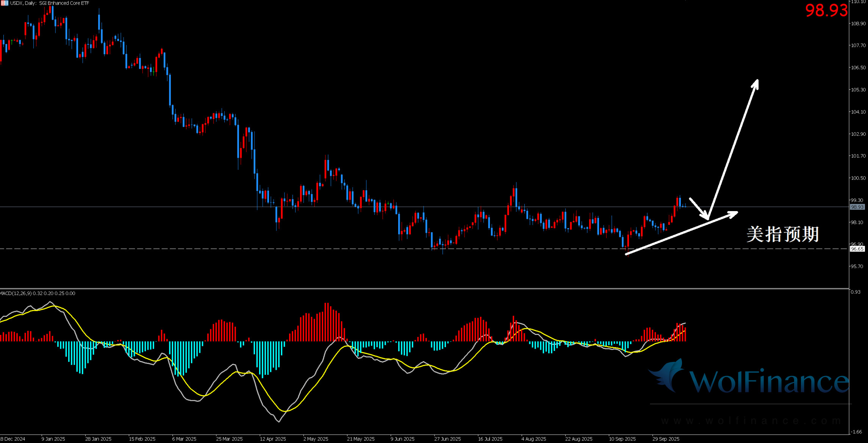The height and width of the screenshot is (443, 868).
Task: Click the large red 98.93 price label
Action: click(826, 11)
